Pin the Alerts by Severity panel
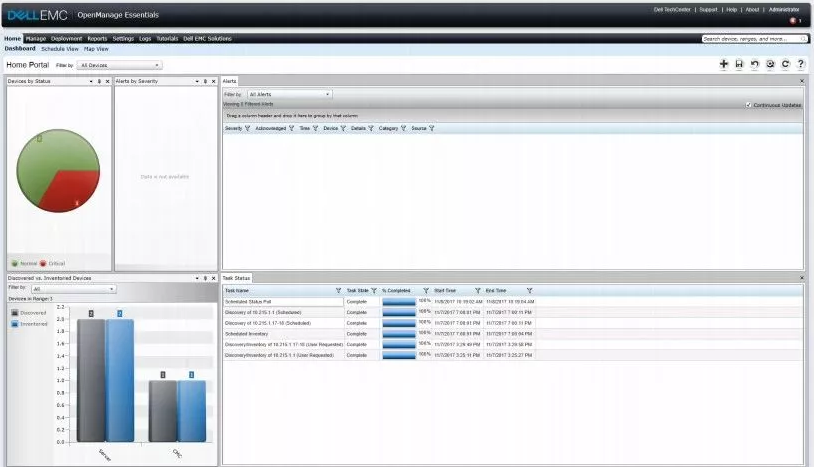This screenshot has height=467, width=814. pos(205,81)
